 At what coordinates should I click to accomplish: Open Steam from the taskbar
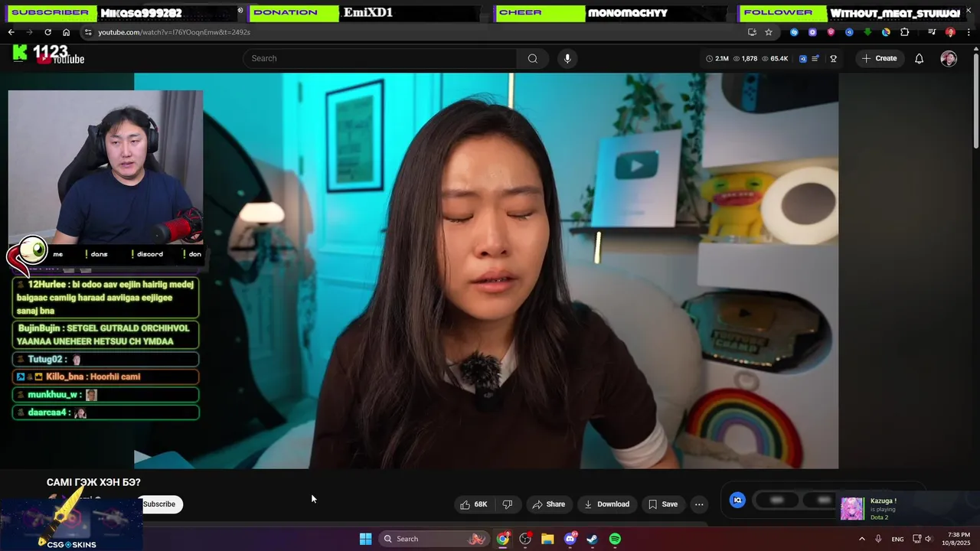click(x=593, y=539)
